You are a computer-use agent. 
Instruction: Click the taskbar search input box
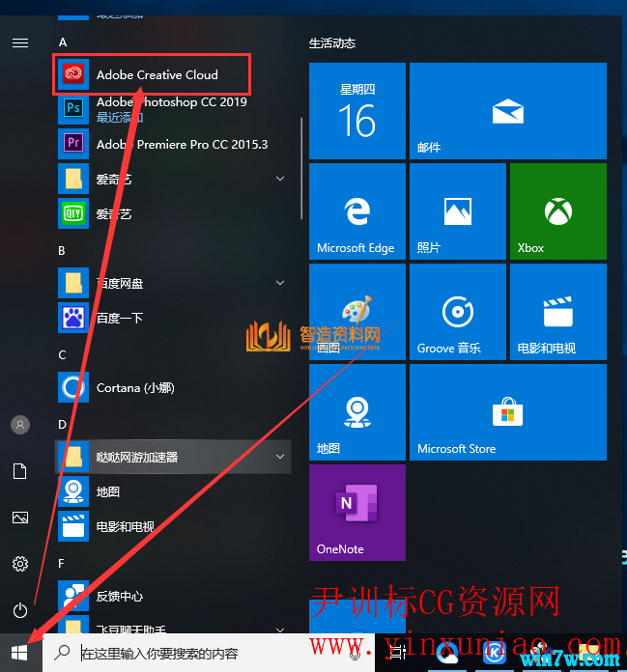[209, 653]
